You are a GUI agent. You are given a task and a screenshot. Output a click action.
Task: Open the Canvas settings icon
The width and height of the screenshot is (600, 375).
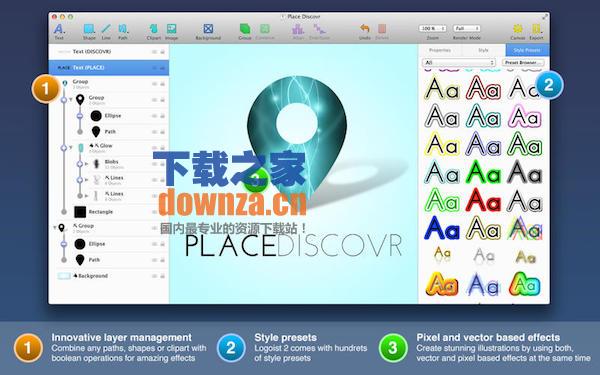pos(518,29)
